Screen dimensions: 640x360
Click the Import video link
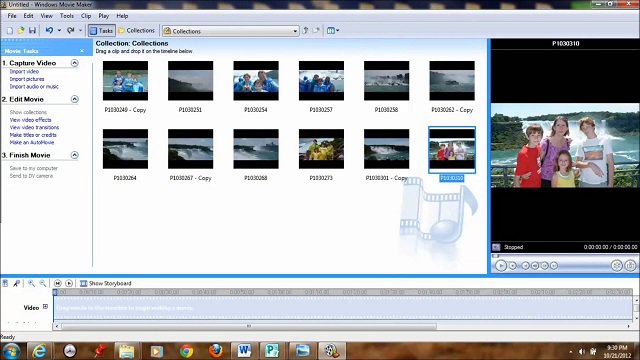click(x=24, y=71)
